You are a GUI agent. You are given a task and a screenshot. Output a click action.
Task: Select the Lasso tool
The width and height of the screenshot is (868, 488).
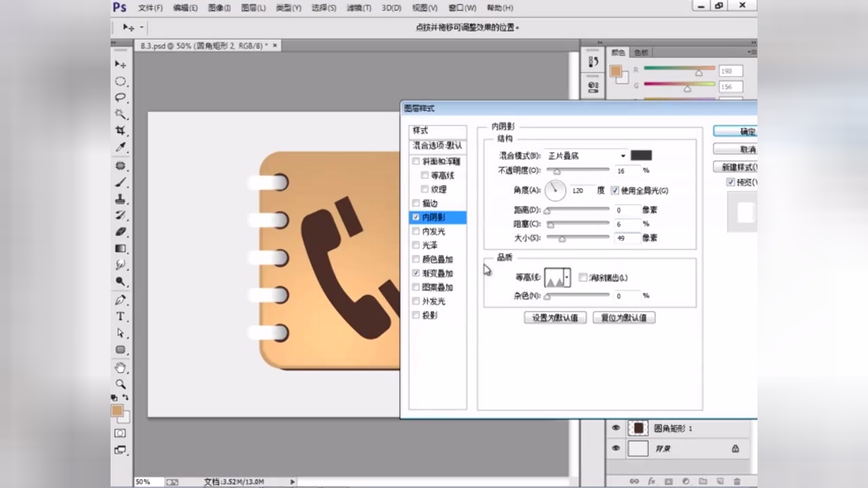pos(121,98)
